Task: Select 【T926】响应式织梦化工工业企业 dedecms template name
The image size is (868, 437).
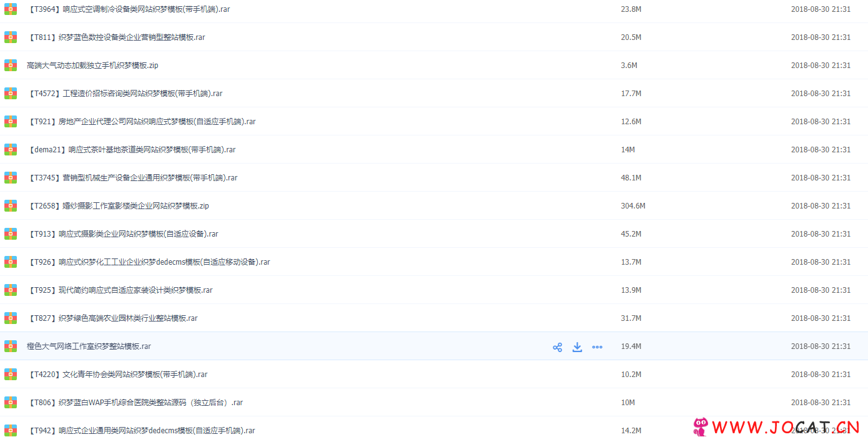Action: pos(149,262)
